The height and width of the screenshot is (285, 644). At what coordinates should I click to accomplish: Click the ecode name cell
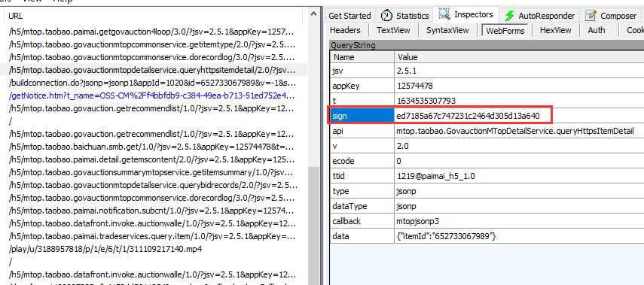click(362, 161)
